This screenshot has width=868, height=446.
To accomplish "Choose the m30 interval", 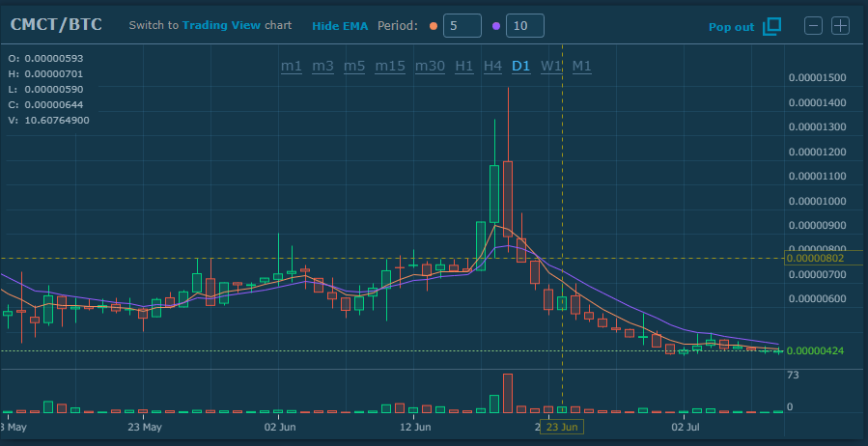I will pyautogui.click(x=430, y=66).
